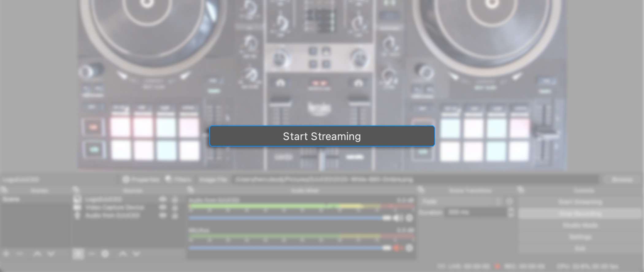
Task: Pop out the Audio Mixer dock
Action: click(x=191, y=190)
